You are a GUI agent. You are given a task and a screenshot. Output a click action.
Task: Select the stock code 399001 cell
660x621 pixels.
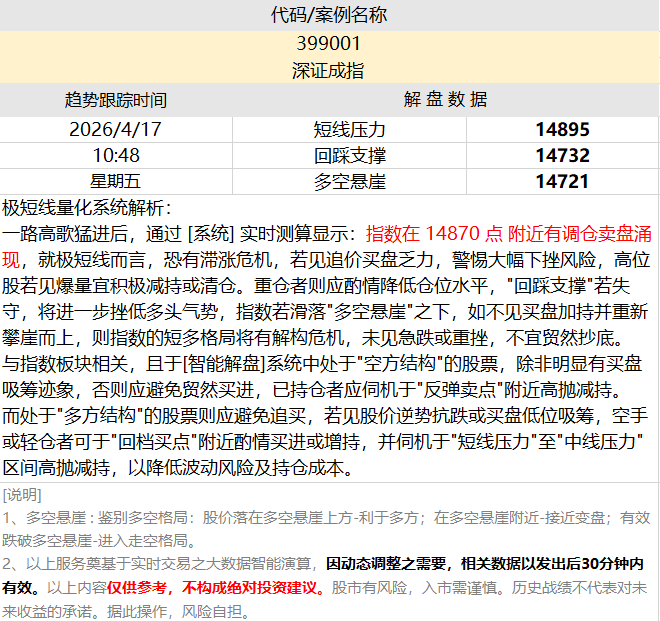(x=329, y=43)
